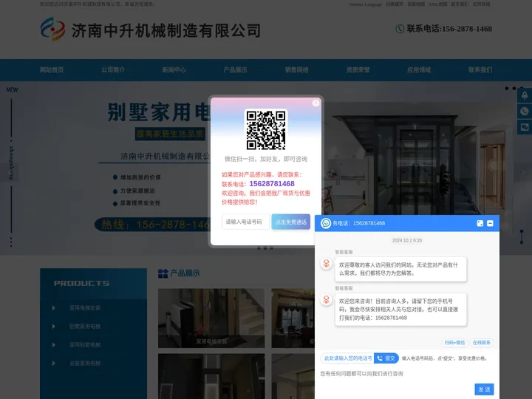Viewport: 532px width, 399px height.
Task: Click the second 智能客服 bot avatar
Action: click(x=326, y=300)
